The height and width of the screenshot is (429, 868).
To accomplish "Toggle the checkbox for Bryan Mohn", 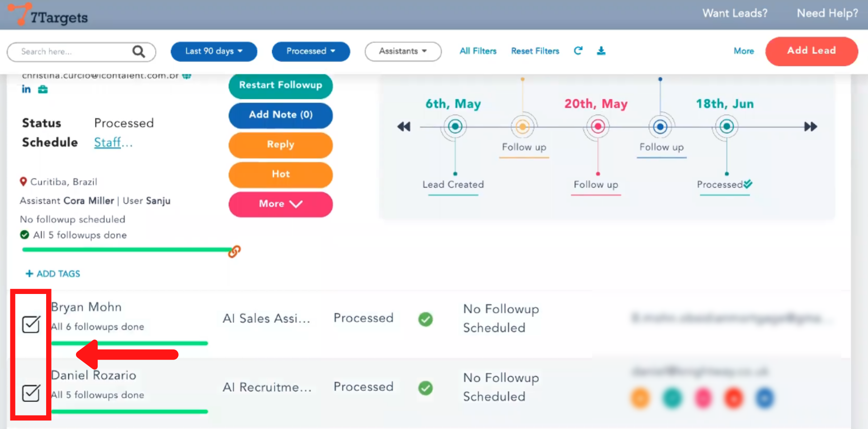I will tap(31, 324).
